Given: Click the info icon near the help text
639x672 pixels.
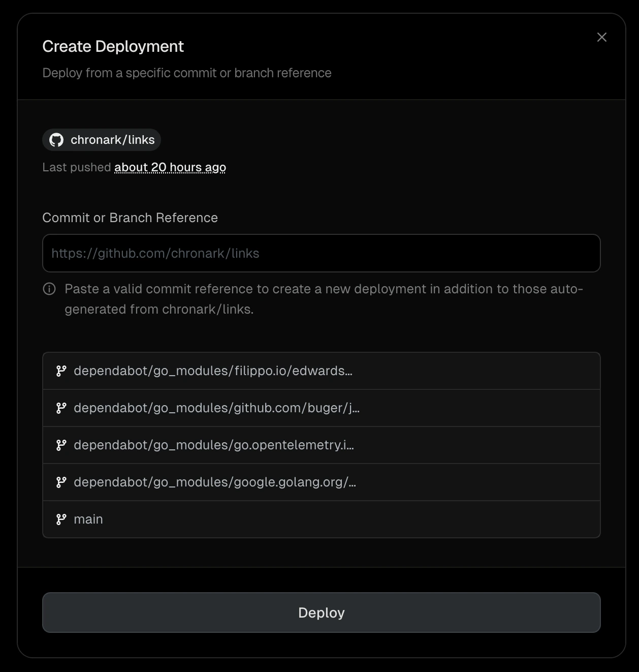Looking at the screenshot, I should [49, 289].
